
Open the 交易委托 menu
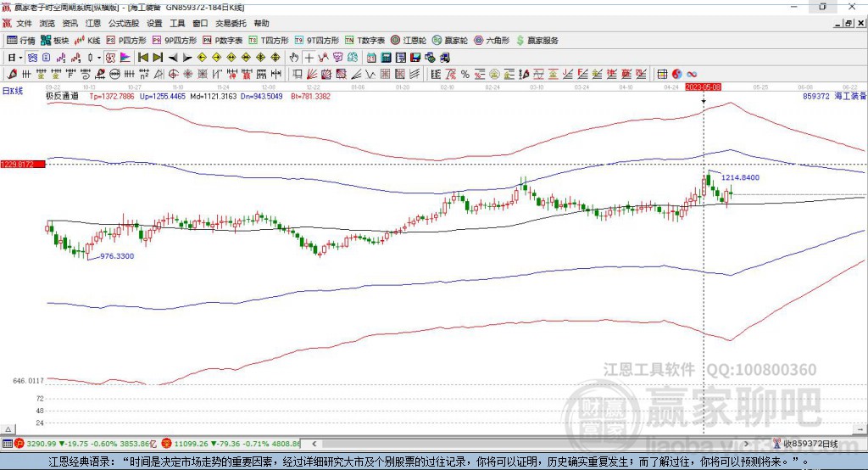231,23
